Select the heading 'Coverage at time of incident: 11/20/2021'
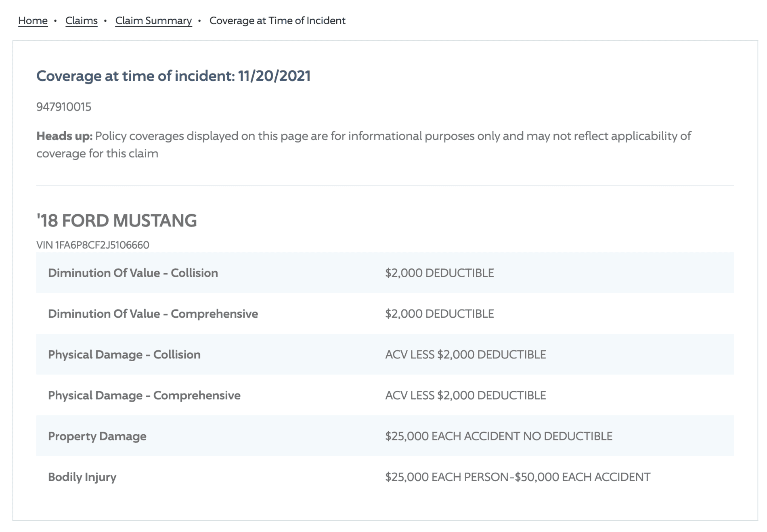 click(x=173, y=76)
